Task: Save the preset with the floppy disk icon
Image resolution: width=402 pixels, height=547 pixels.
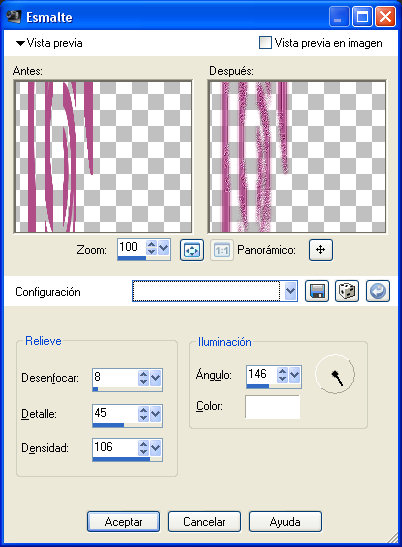Action: coord(317,291)
